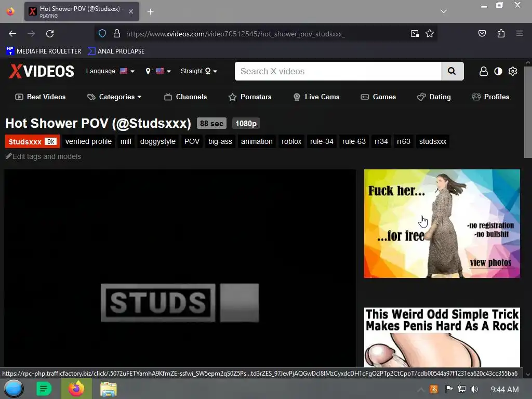Viewport: 532px width, 399px height.
Task: Open the Dating page
Action: coord(434,97)
